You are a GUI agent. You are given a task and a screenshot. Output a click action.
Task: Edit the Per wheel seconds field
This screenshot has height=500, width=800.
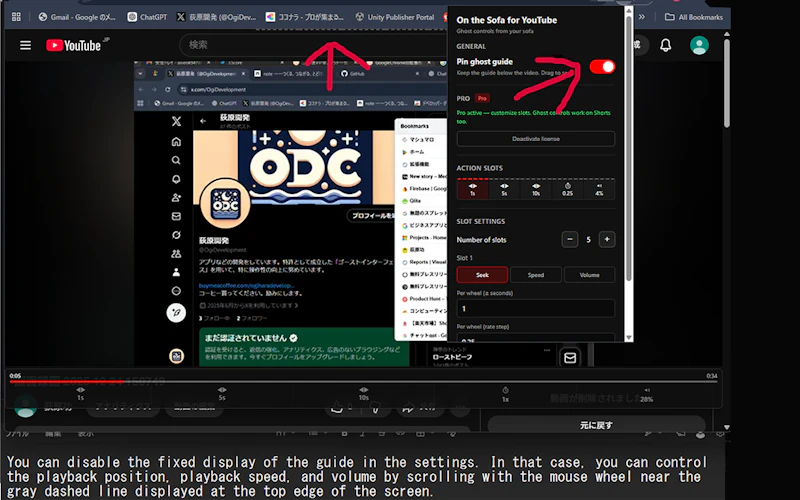click(536, 308)
